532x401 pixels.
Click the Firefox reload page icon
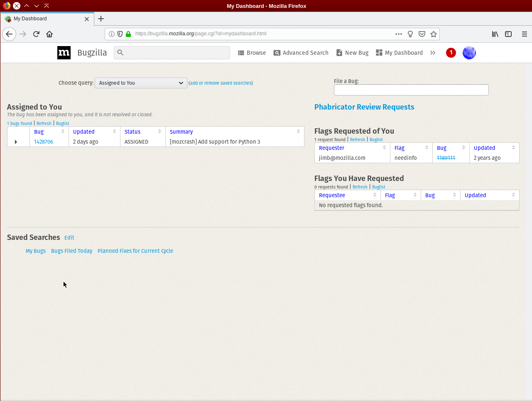coord(36,34)
